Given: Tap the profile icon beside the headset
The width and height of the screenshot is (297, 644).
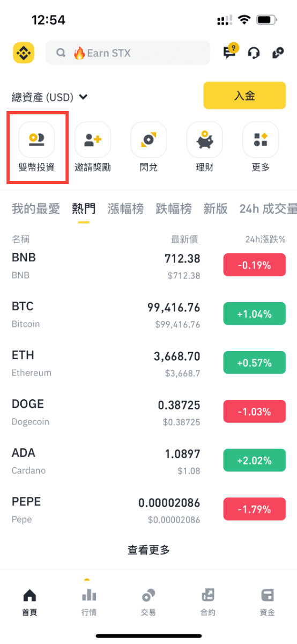Looking at the screenshot, I should (278, 53).
